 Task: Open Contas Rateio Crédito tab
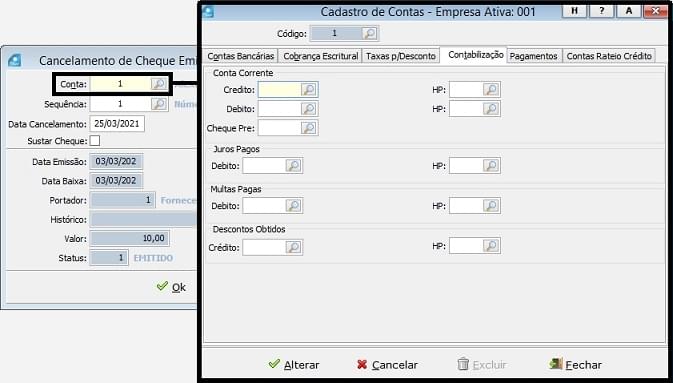pyautogui.click(x=609, y=56)
